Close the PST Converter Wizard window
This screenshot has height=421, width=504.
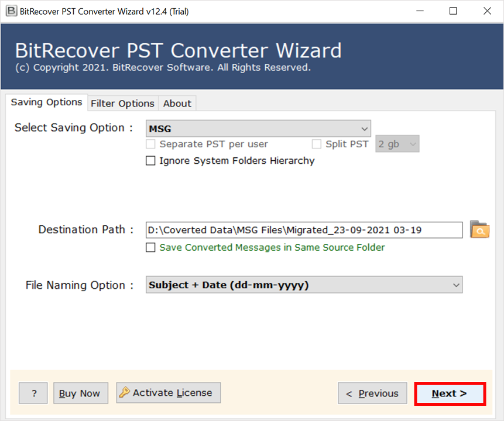coord(487,11)
